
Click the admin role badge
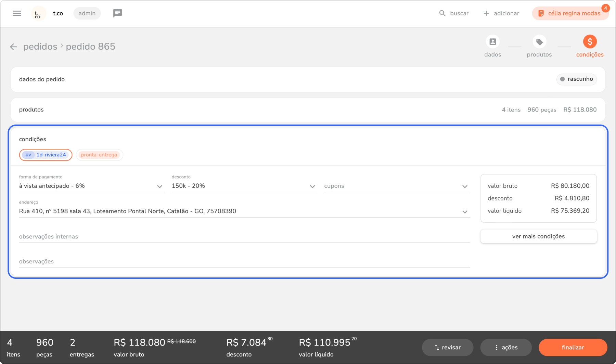coord(87,13)
